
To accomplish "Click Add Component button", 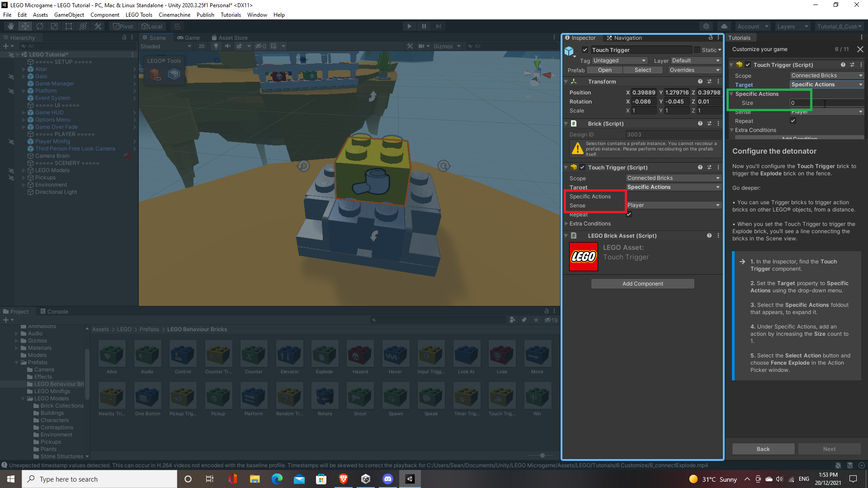I will 642,284.
